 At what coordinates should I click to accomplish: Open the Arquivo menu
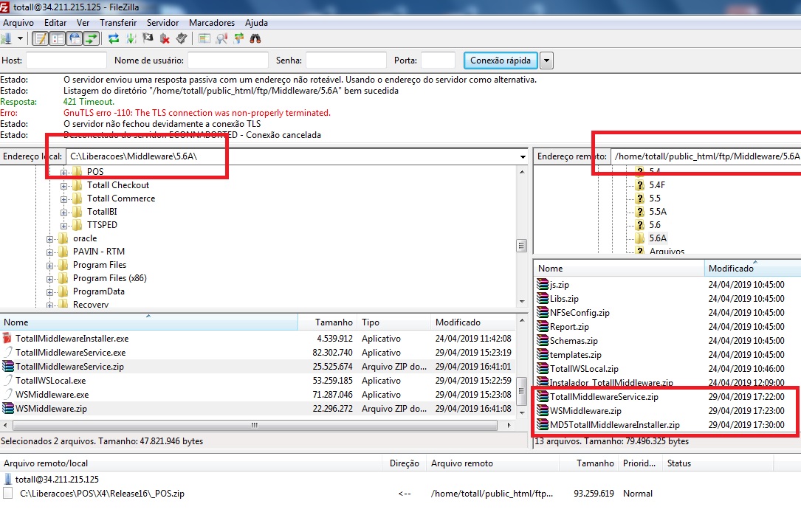pos(18,22)
